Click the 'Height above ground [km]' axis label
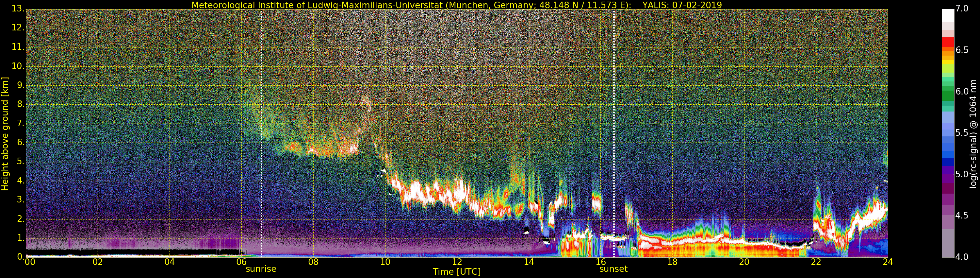Image resolution: width=980 pixels, height=278 pixels. click(5, 134)
